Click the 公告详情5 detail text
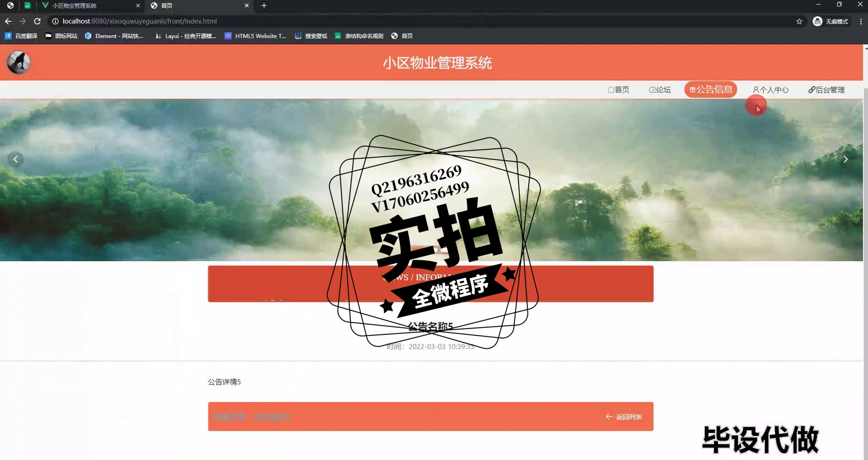This screenshot has width=868, height=460. click(x=224, y=382)
